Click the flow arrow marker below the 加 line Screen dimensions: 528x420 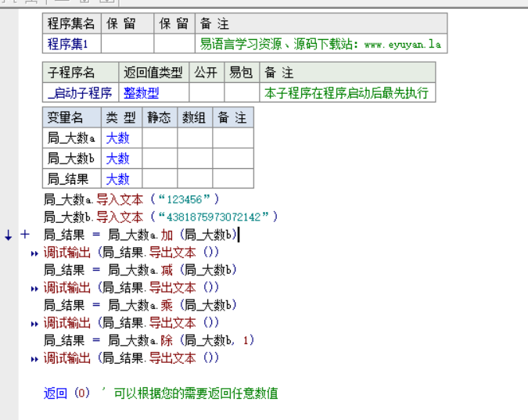pyautogui.click(x=34, y=253)
